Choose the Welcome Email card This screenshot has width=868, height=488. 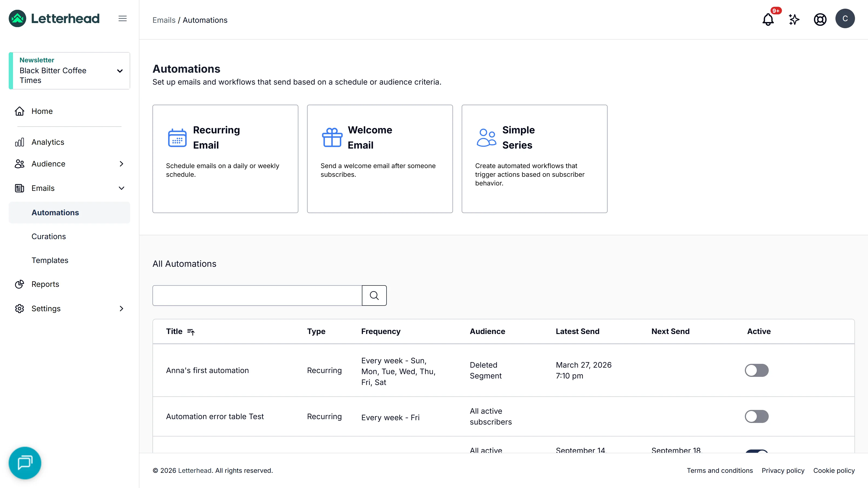[x=380, y=159]
